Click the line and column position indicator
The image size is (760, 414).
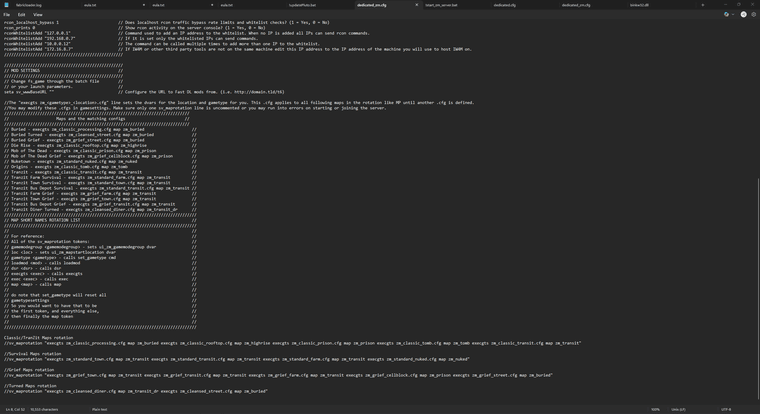(15, 409)
